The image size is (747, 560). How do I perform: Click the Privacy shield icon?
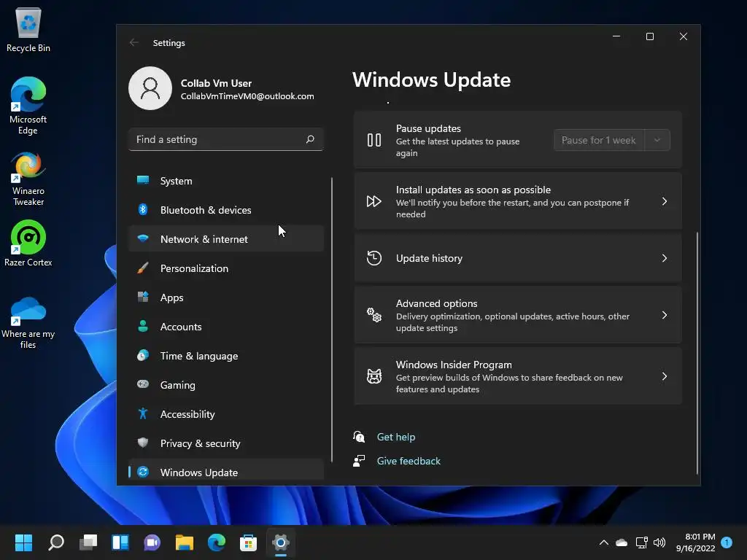[x=143, y=443]
